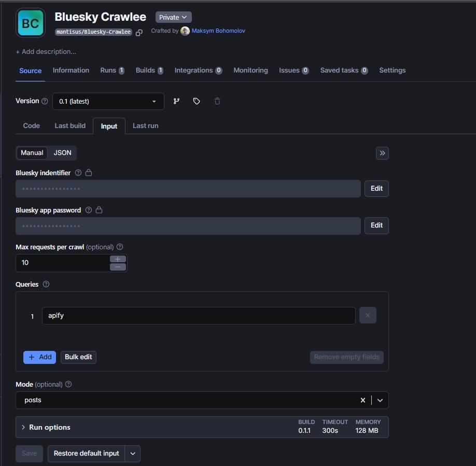This screenshot has height=466, width=476.
Task: Click help icon next to Bluesky indentifier
Action: (x=78, y=173)
